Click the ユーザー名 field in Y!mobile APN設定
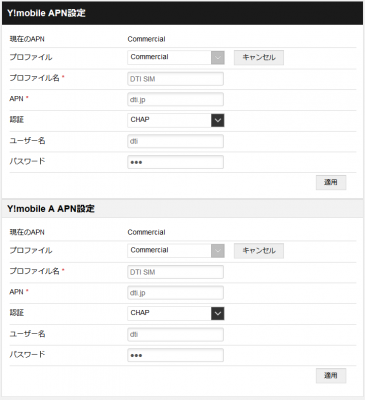365x400 pixels. pos(175,141)
